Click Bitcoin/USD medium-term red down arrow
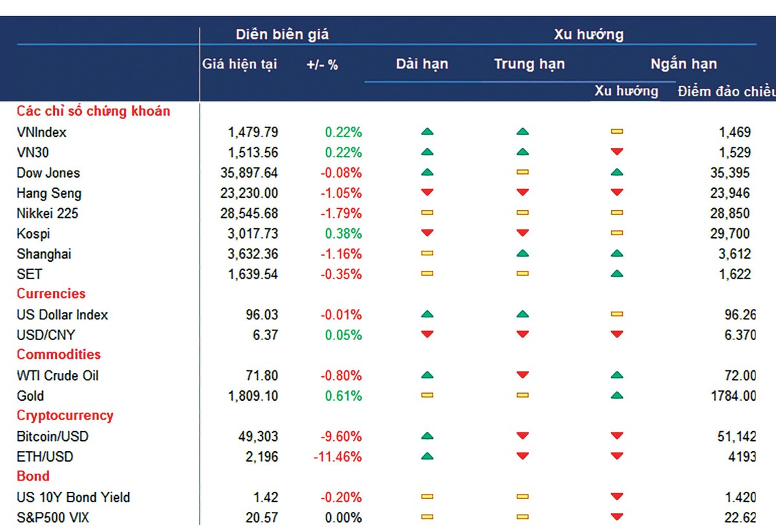 (523, 436)
